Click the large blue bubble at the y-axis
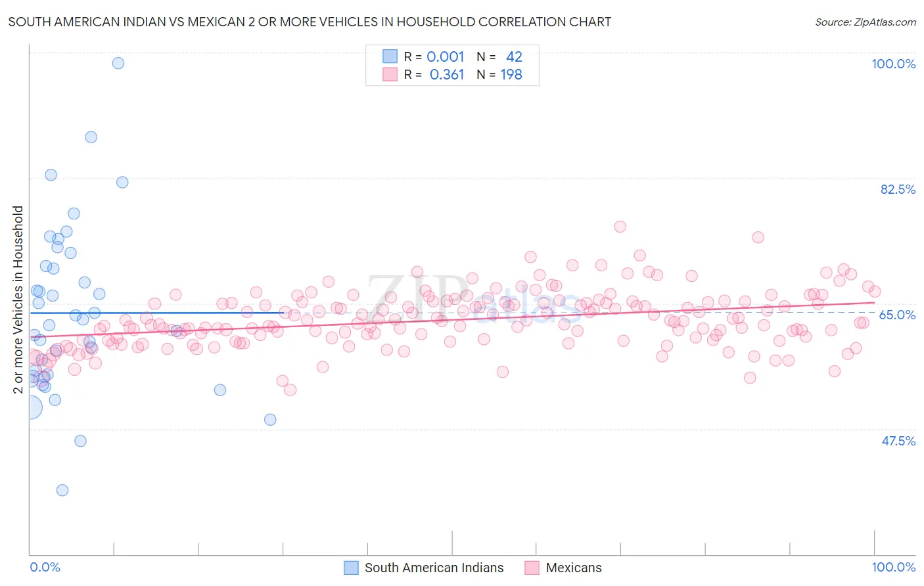 (x=30, y=407)
